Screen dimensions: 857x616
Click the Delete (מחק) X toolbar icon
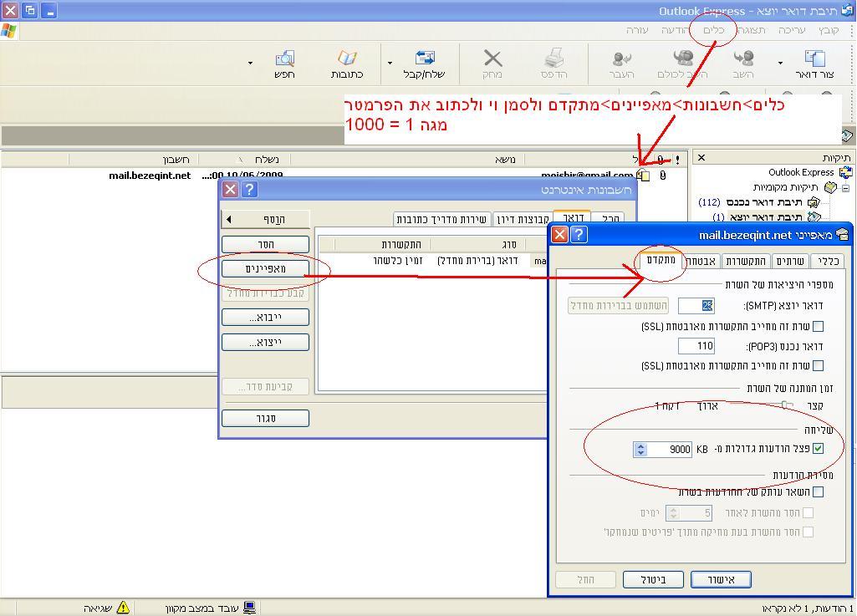[x=492, y=58]
